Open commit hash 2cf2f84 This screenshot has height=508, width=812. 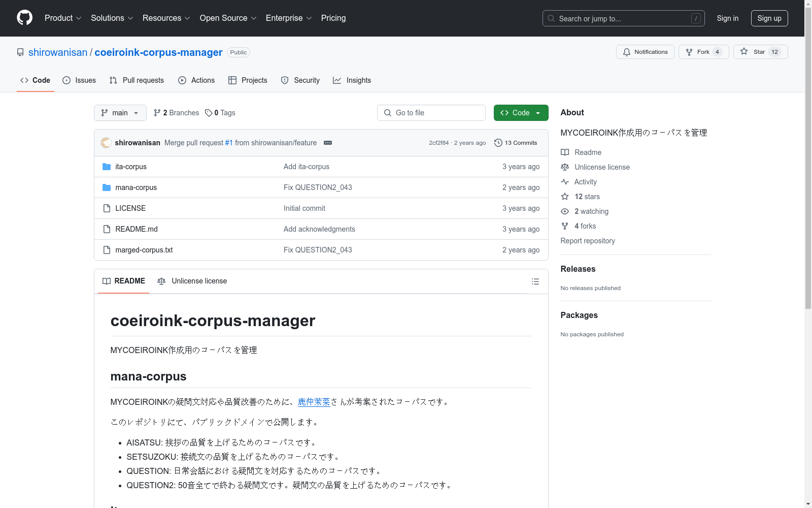click(438, 143)
